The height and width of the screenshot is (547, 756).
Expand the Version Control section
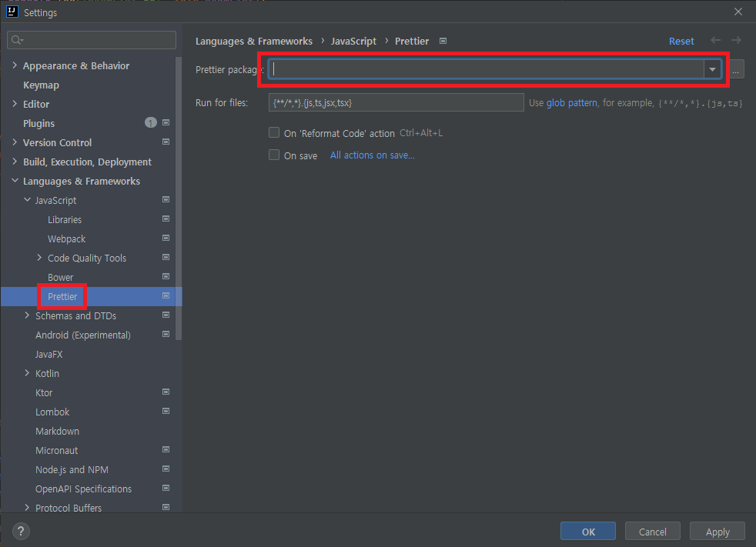15,142
